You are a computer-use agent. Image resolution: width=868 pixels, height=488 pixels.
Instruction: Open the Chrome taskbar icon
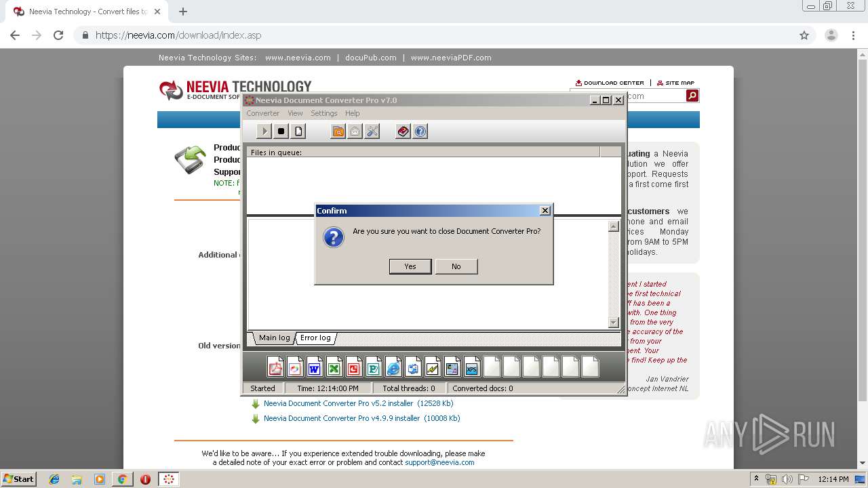(x=122, y=479)
